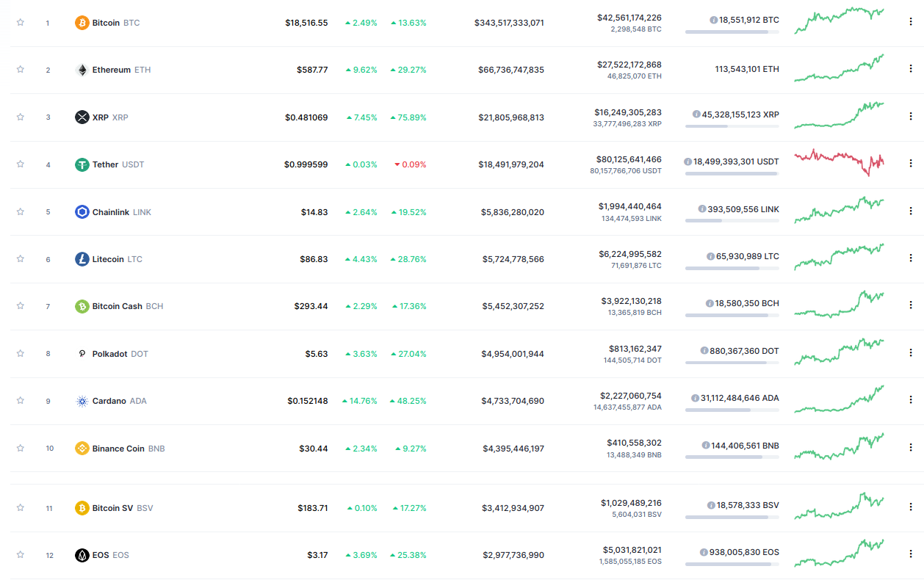Click the EOS logo icon

82,555
